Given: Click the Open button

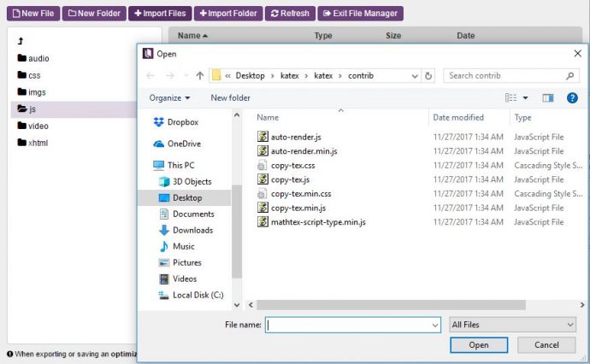Looking at the screenshot, I should tap(478, 345).
